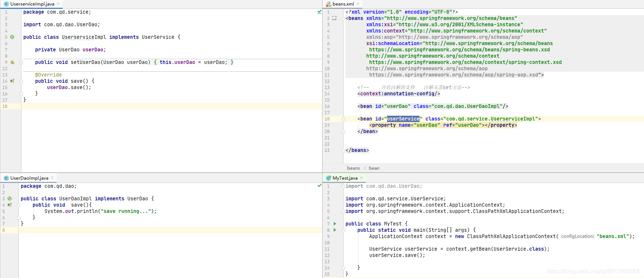Viewport: 644px width, 278px height.
Task: Run main method via gutter arrow
Action: click(x=335, y=230)
